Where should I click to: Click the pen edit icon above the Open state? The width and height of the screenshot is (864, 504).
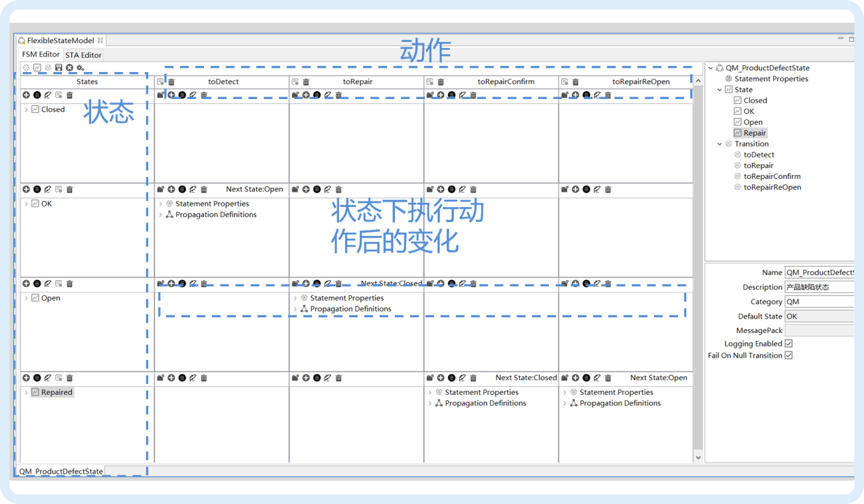point(48,283)
